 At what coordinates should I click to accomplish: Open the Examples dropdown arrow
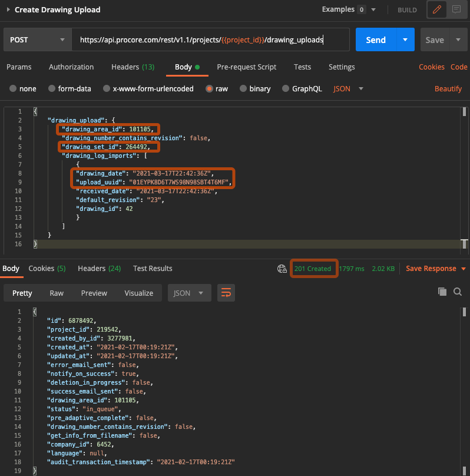(x=373, y=9)
